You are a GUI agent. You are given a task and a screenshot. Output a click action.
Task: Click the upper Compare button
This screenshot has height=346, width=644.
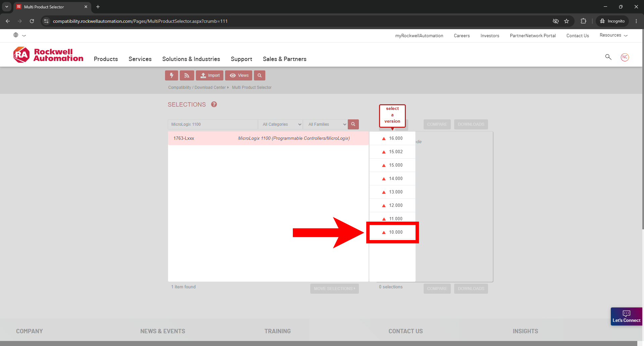pyautogui.click(x=437, y=124)
